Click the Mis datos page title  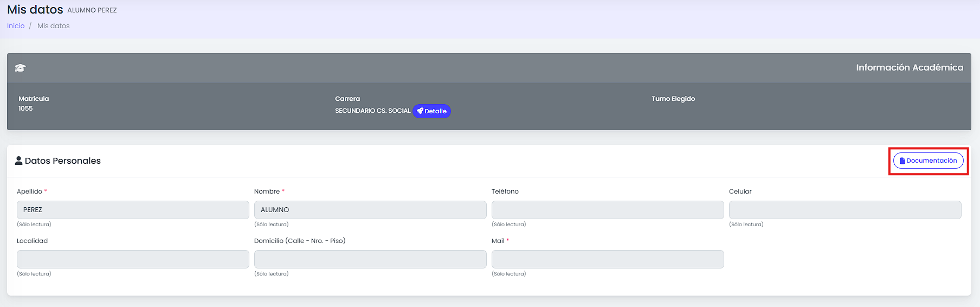[x=35, y=10]
